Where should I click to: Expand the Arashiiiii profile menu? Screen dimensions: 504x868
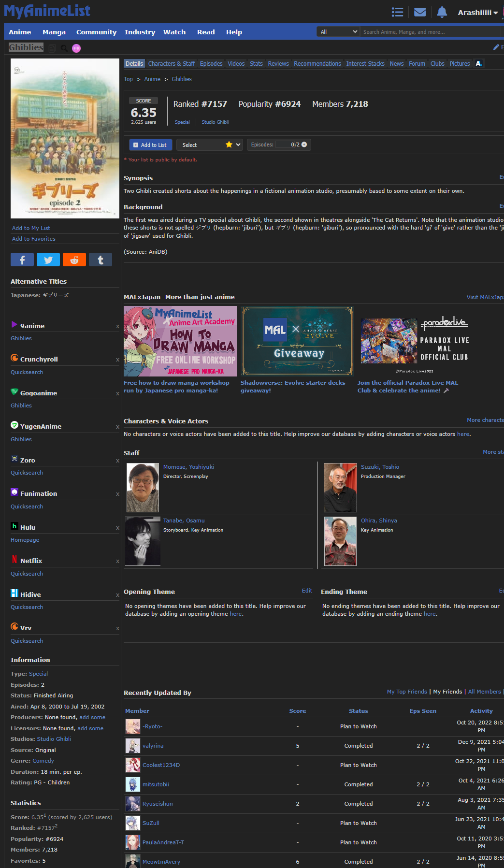tap(477, 13)
